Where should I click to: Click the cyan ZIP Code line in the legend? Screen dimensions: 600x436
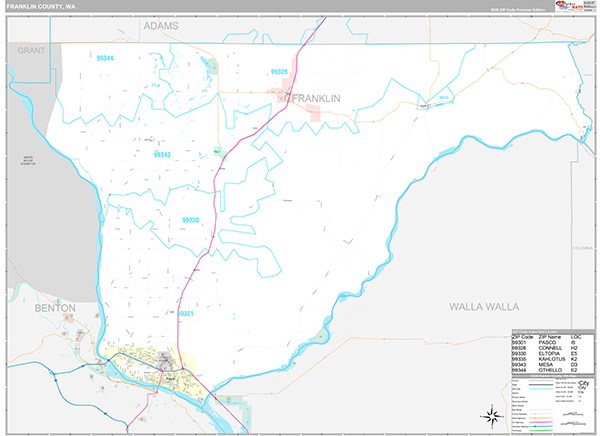point(539,389)
